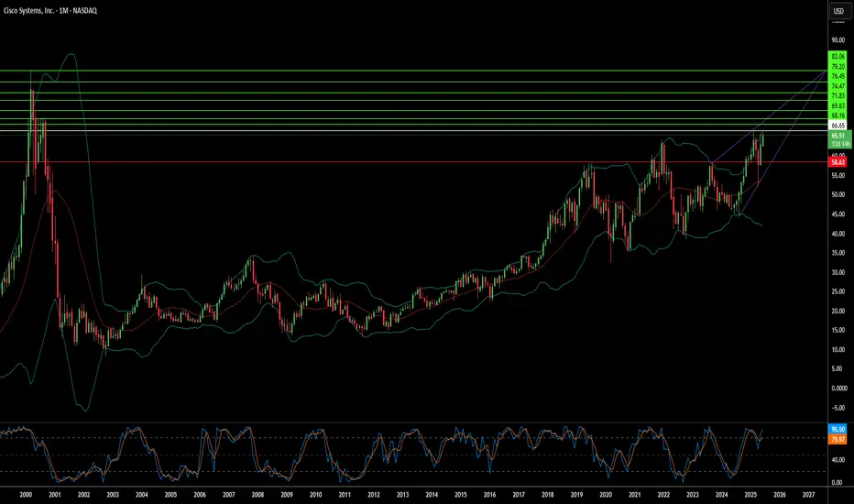Click the 2025 label on time axis

pyautogui.click(x=750, y=495)
